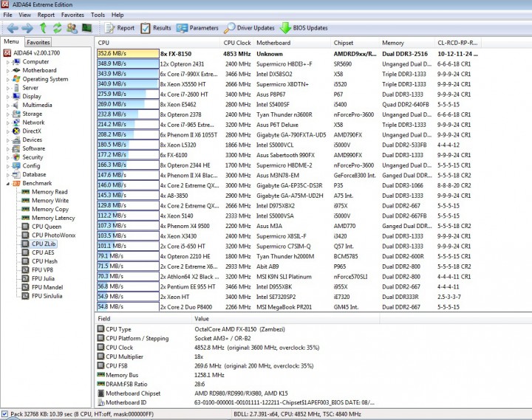Viewport: 532px width, 420px height.
Task: Select the FPU Julia benchmark icon
Action: click(25, 278)
